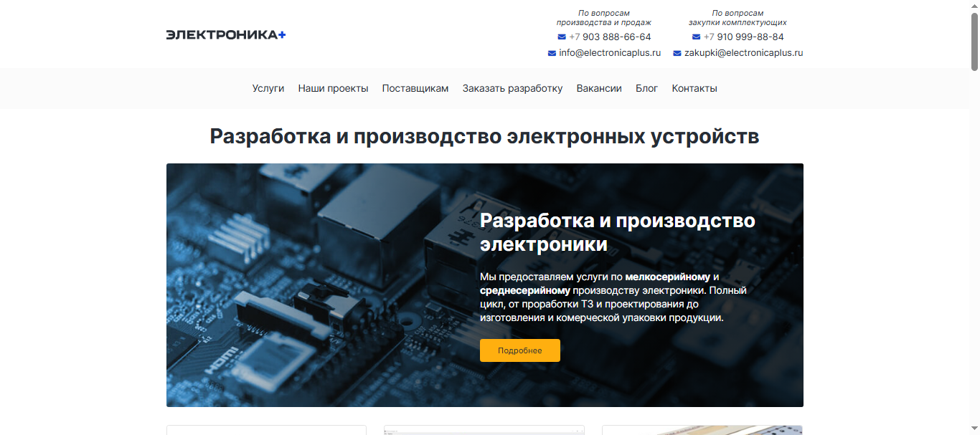Call the +7 910 999-88-84 number
The height and width of the screenshot is (435, 980).
coord(742,36)
